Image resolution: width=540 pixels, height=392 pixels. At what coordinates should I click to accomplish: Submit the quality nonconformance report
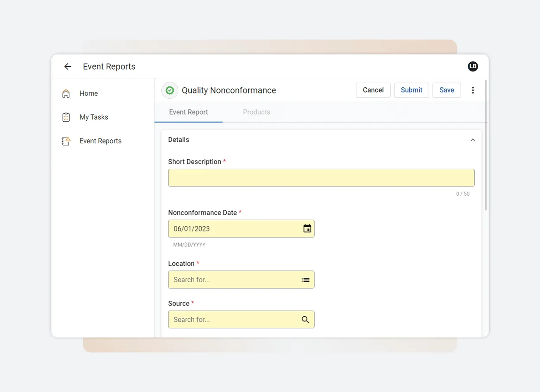point(411,90)
